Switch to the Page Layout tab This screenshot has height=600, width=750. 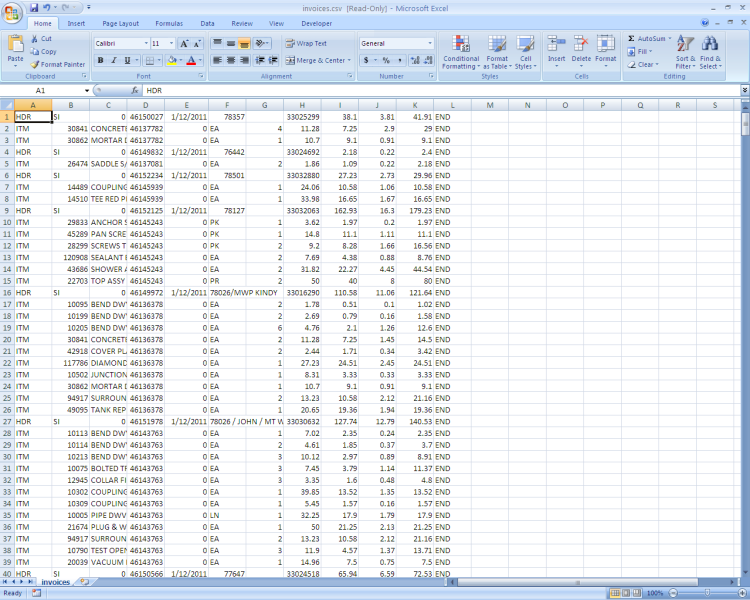pos(121,23)
